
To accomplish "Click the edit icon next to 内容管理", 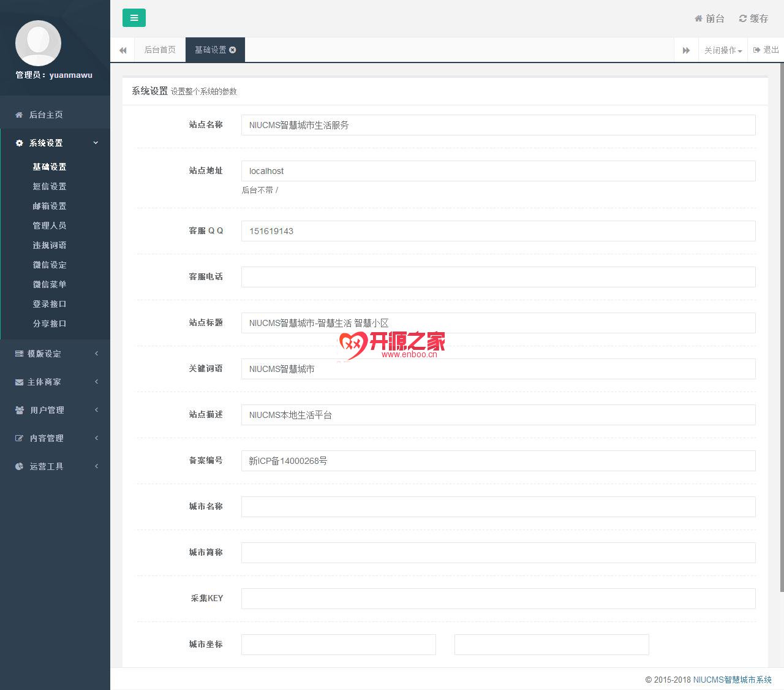I will 19,439.
